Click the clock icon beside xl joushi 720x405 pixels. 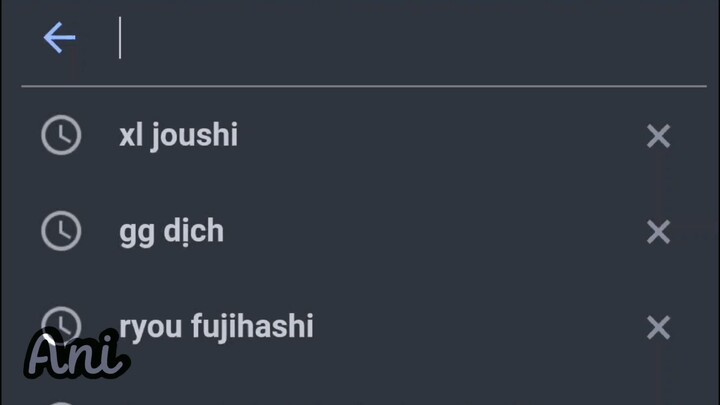tap(61, 136)
